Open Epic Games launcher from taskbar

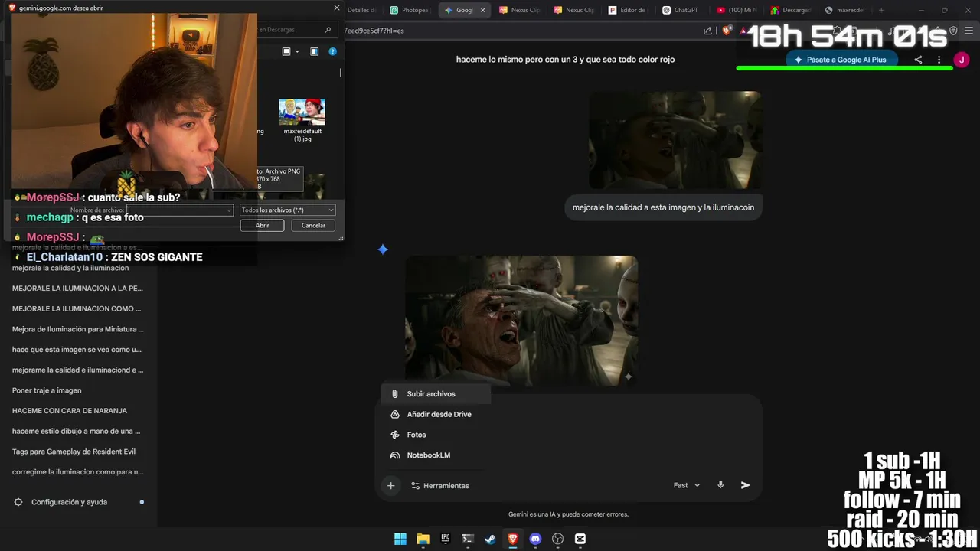[446, 539]
